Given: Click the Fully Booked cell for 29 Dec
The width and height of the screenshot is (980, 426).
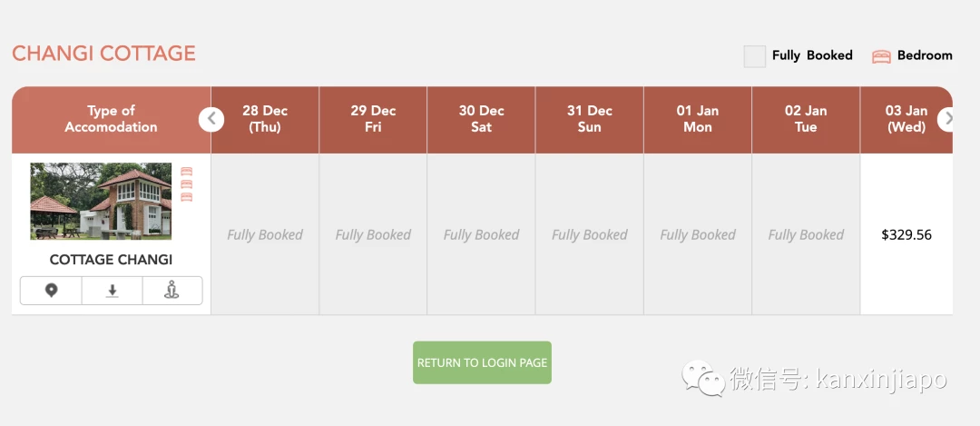Looking at the screenshot, I should click(373, 234).
